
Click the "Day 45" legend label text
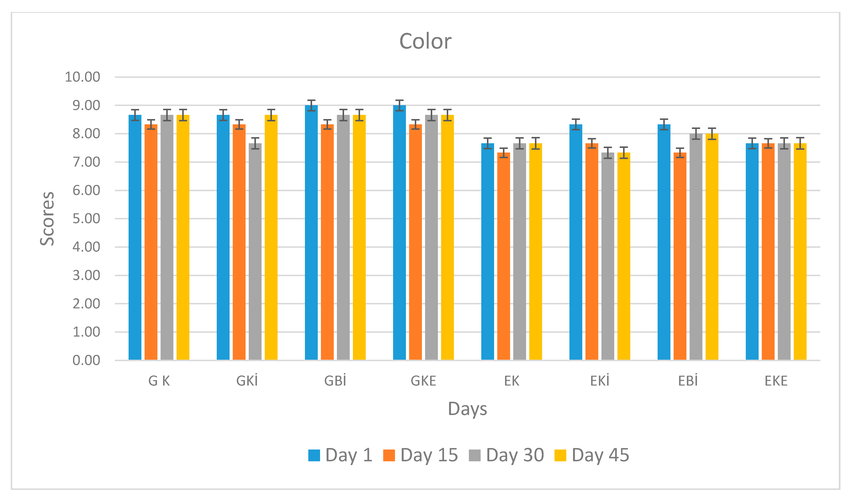click(x=600, y=455)
